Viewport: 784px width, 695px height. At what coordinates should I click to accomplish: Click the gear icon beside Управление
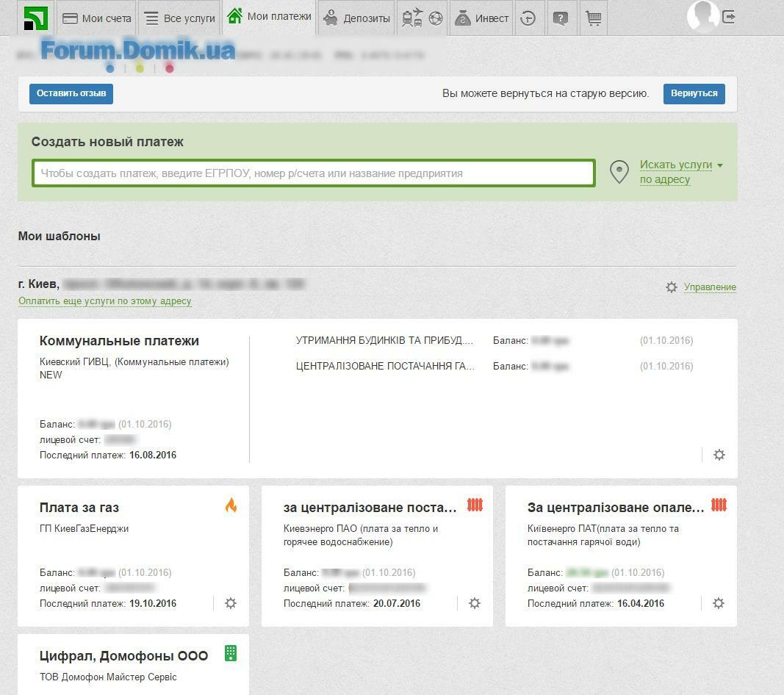point(672,287)
